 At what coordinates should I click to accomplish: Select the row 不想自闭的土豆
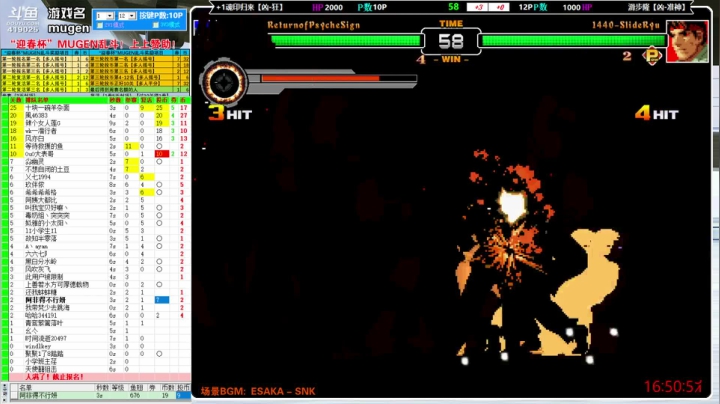[x=96, y=169]
